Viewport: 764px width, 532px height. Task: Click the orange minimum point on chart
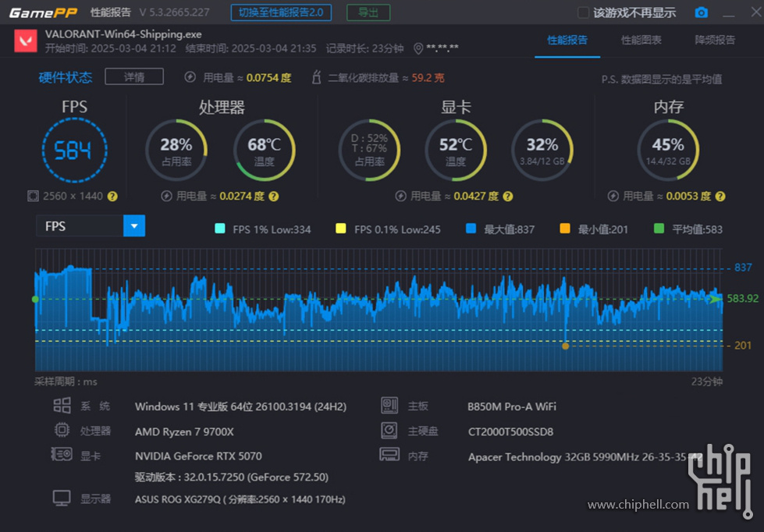point(565,346)
